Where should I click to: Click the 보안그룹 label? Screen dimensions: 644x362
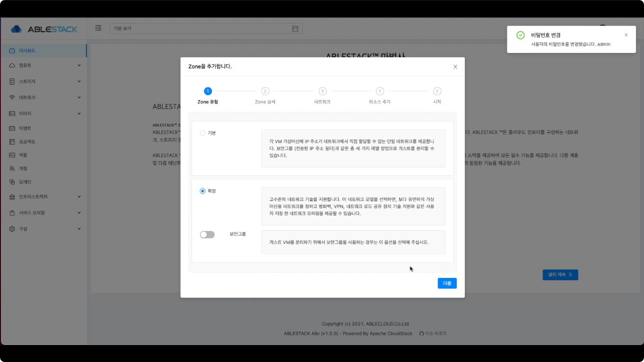(x=238, y=234)
